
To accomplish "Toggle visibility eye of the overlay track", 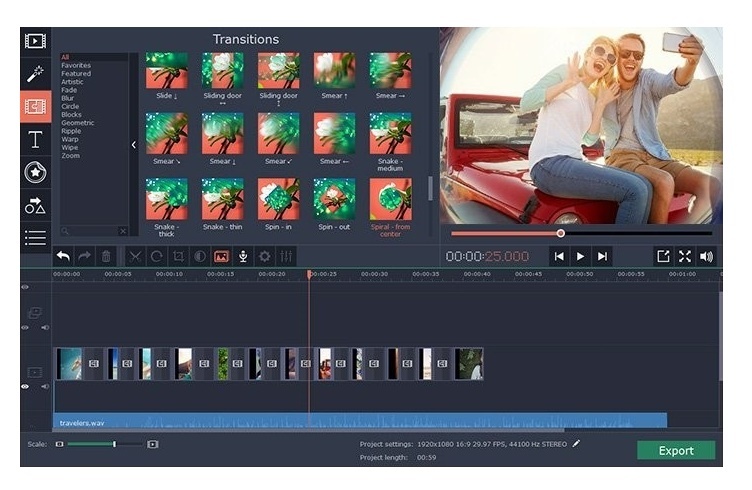I will [25, 327].
